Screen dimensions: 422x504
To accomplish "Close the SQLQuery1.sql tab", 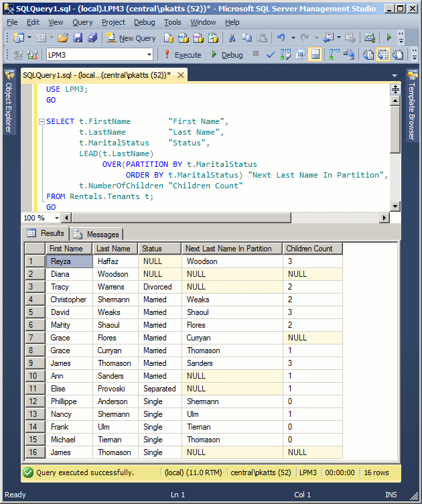I will point(181,75).
